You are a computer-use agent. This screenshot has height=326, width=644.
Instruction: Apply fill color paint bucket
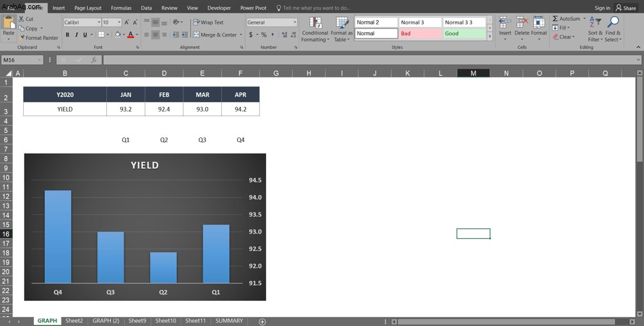118,35
